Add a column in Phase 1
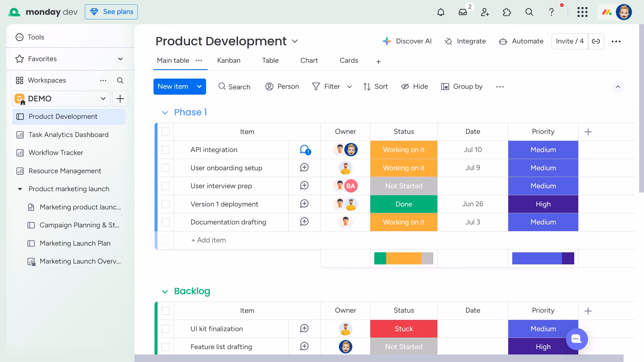 click(588, 132)
